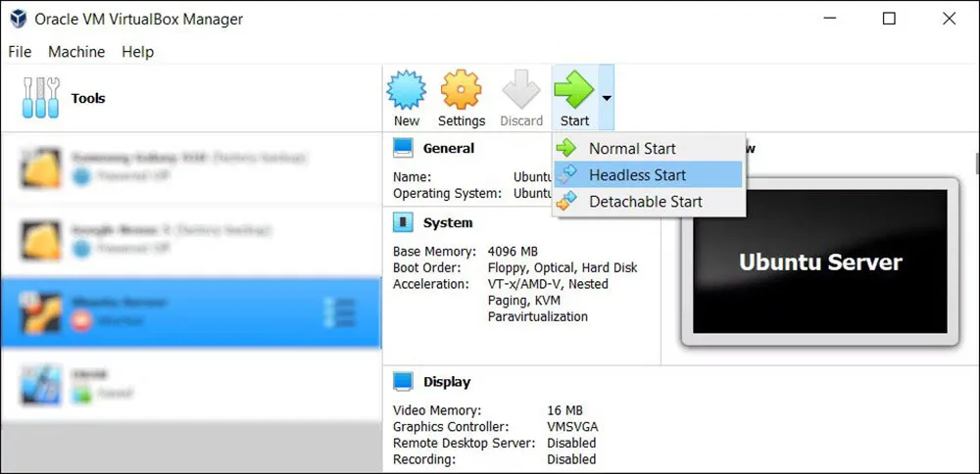The height and width of the screenshot is (474, 980).
Task: Click the green Start arrow icon
Action: pyautogui.click(x=573, y=91)
